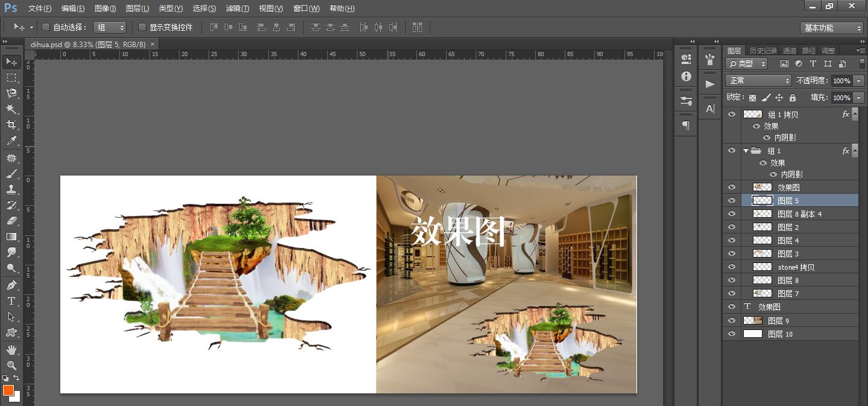
Task: Open the 不透明度 slider dropdown arrow
Action: [x=859, y=81]
